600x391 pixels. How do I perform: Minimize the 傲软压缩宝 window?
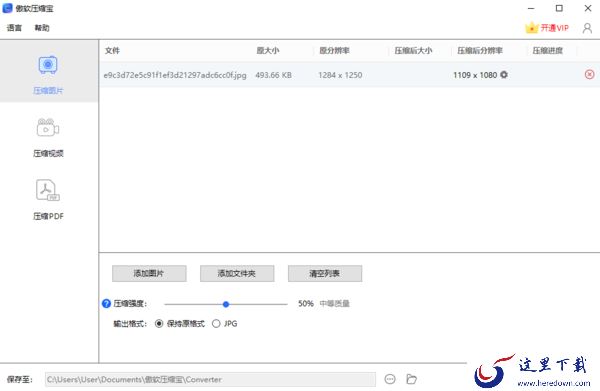click(531, 8)
